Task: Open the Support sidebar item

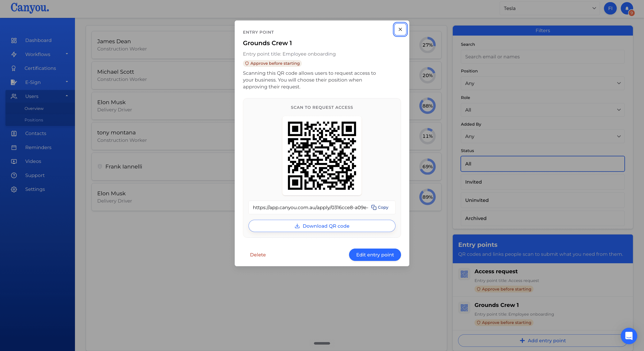Action: click(x=35, y=175)
